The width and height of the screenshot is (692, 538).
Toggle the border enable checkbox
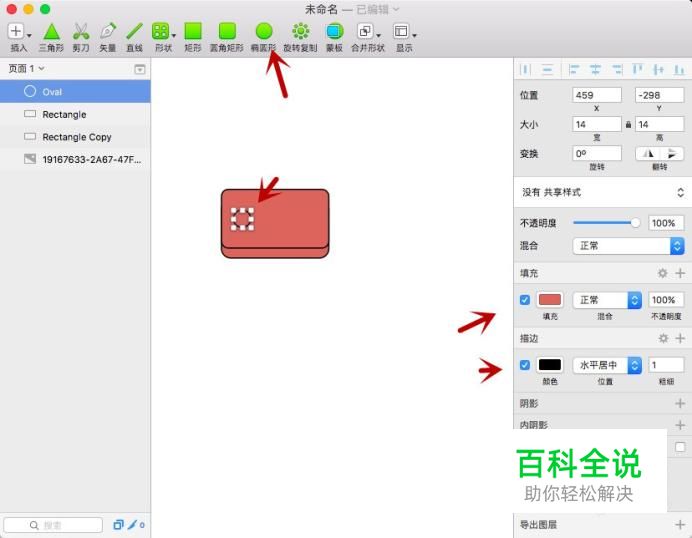[525, 365]
